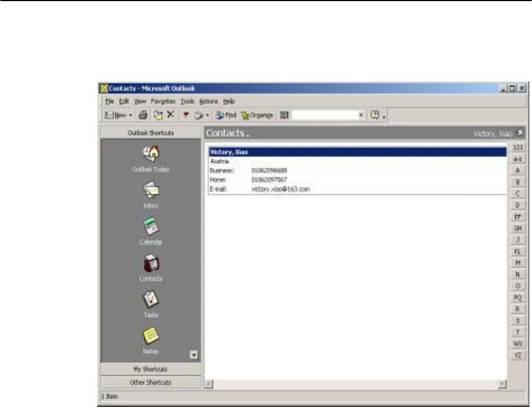532x407 pixels.
Task: Flag the contact for follow up
Action: [x=185, y=115]
